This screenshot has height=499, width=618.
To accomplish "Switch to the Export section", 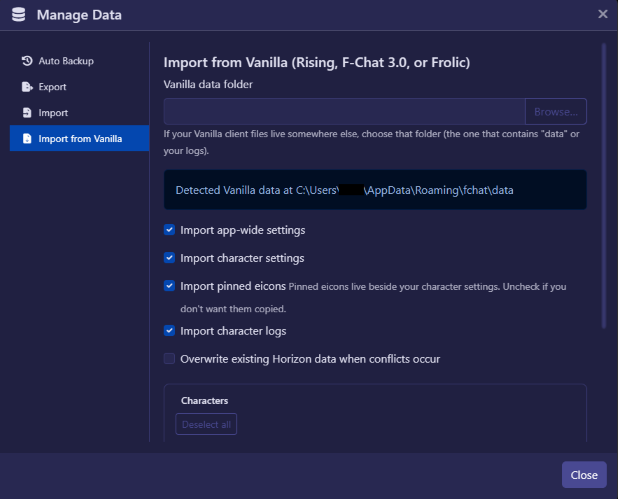I will 79,87.
